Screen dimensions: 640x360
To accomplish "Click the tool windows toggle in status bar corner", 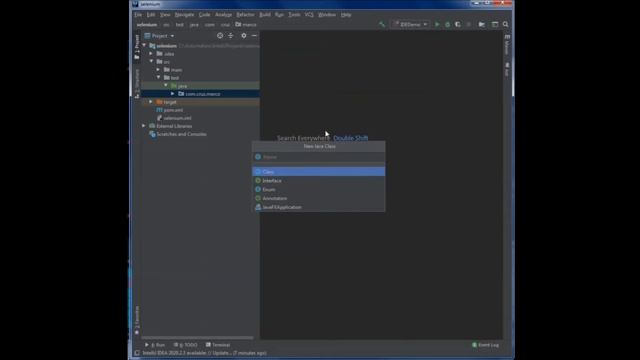I will pyautogui.click(x=137, y=353).
